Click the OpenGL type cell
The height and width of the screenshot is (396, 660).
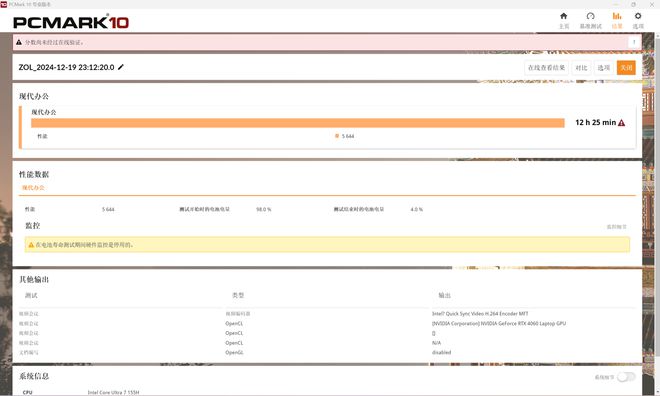[x=234, y=352]
